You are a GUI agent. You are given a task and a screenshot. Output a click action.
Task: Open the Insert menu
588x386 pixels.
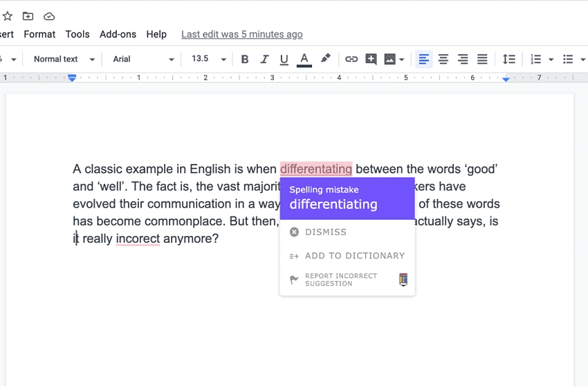[x=6, y=34]
